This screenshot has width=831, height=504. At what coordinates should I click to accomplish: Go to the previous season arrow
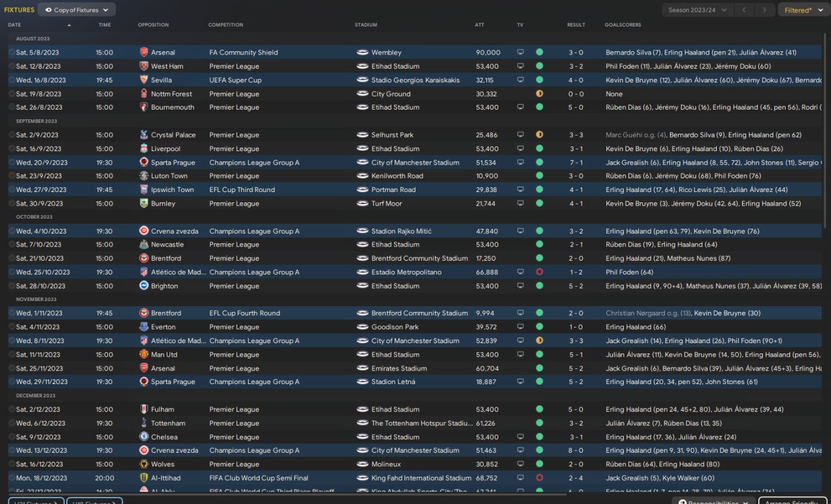(x=744, y=10)
